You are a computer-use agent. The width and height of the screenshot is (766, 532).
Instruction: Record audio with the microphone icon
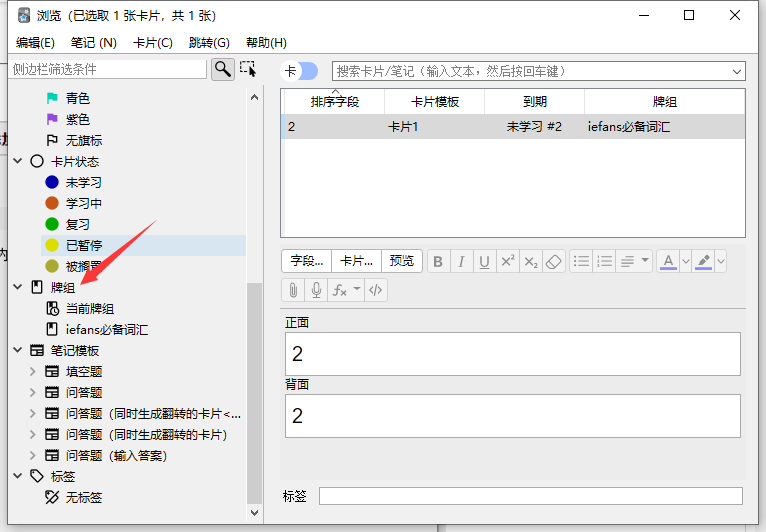pyautogui.click(x=316, y=290)
